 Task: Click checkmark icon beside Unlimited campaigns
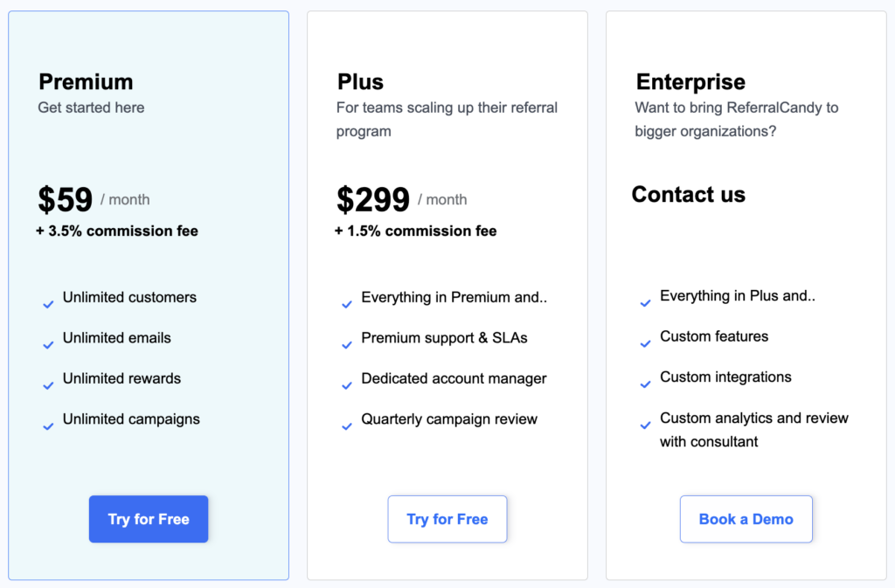pyautogui.click(x=49, y=426)
